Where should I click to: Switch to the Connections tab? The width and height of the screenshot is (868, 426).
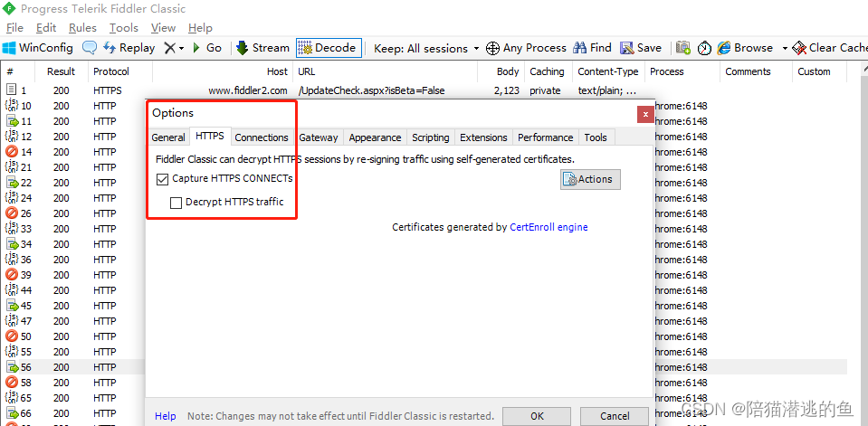[262, 137]
